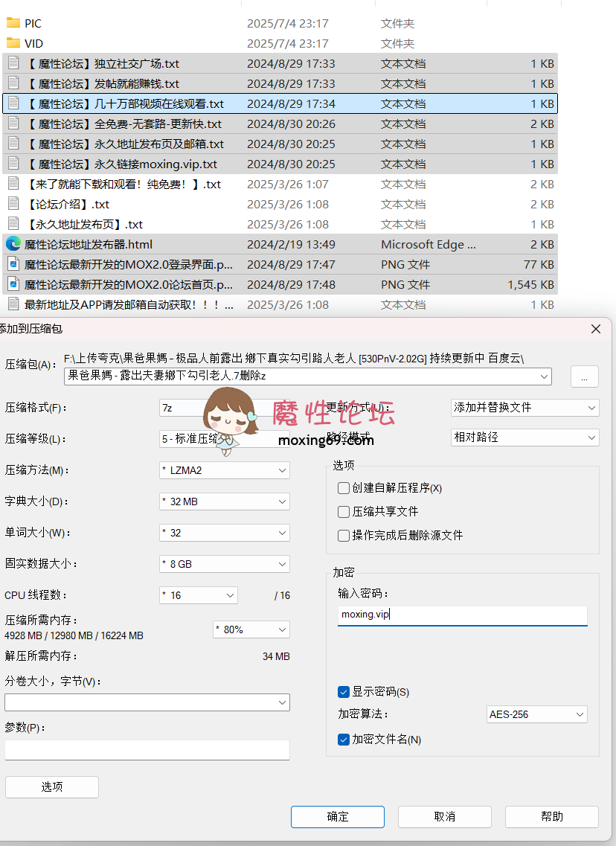The height and width of the screenshot is (846, 616).
Task: Open 更新方式 dropdown showing 添加并替换文件
Action: pyautogui.click(x=524, y=407)
